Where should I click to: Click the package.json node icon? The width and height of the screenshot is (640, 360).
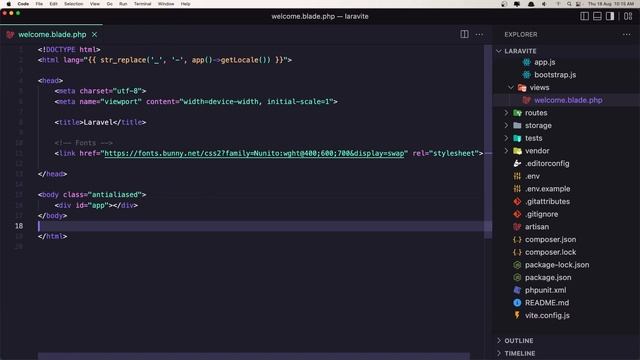click(517, 278)
